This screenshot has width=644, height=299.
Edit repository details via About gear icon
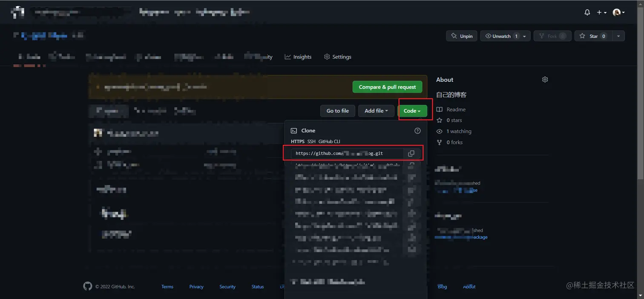545,80
